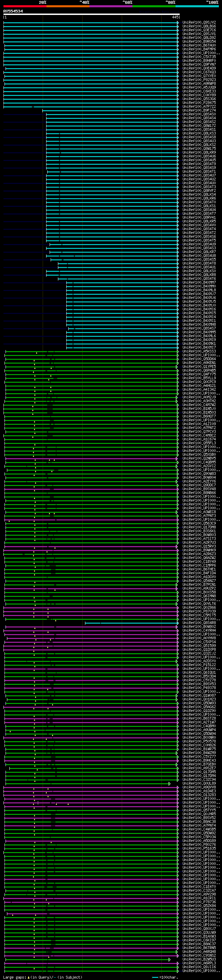Click the white query scale bar 1-445
The height and width of the screenshot is (980, 222).
[x=92, y=14]
